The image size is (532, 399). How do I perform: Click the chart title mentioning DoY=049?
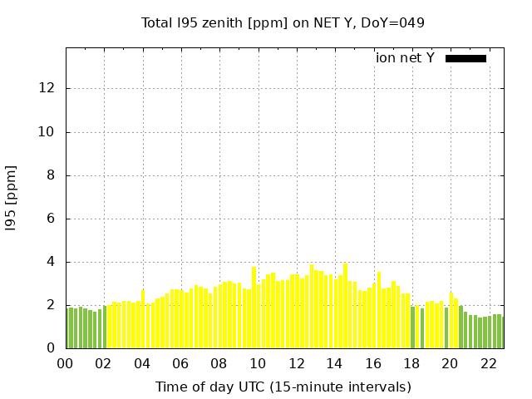pos(283,22)
